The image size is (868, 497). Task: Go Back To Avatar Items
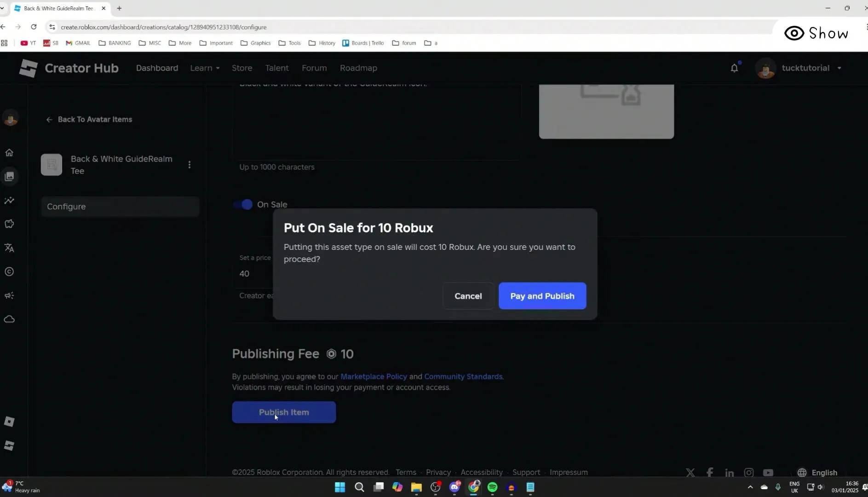point(89,119)
